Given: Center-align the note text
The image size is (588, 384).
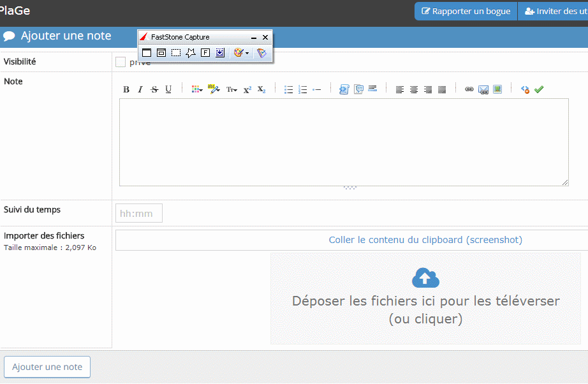Looking at the screenshot, I should coord(414,89).
